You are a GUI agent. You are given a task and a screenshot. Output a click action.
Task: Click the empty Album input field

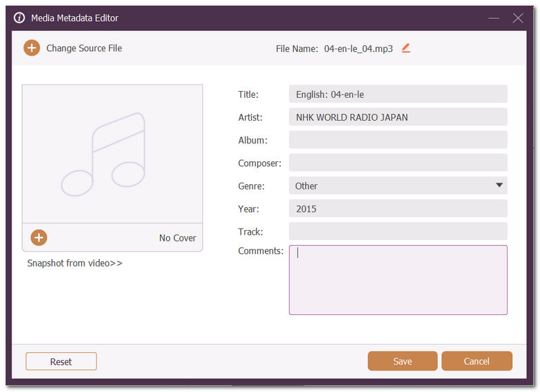point(398,140)
